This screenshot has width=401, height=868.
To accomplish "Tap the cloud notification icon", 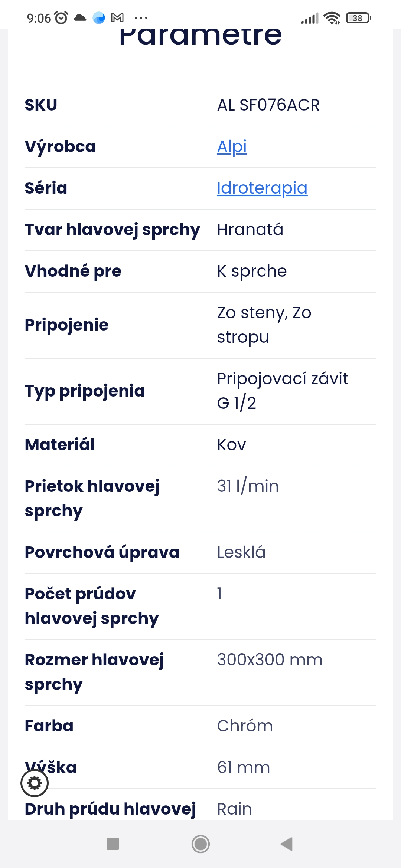I will tap(80, 18).
